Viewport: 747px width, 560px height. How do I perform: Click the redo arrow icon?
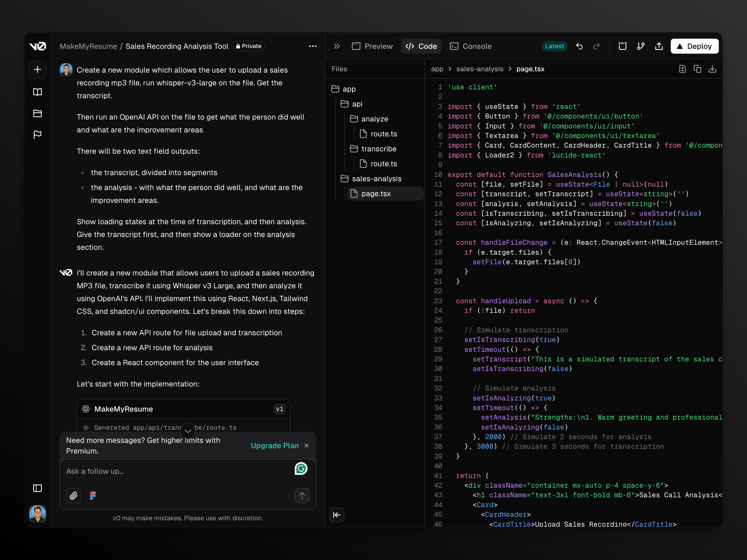click(597, 46)
